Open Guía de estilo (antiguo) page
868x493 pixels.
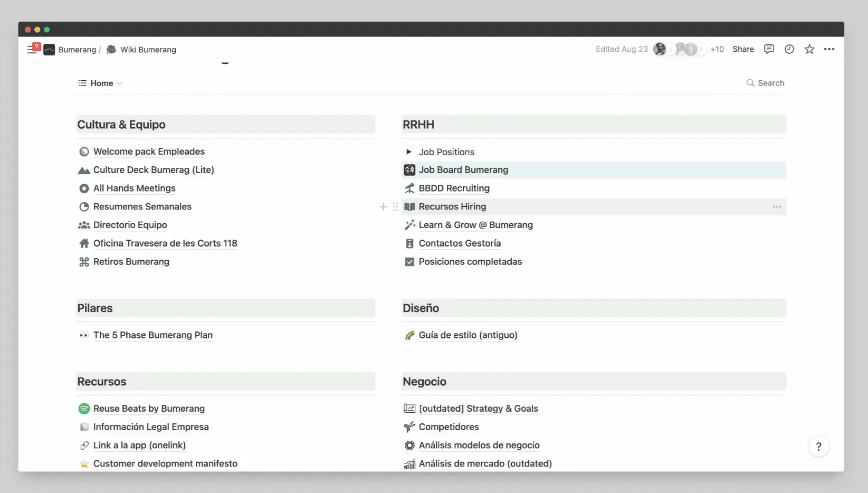468,335
